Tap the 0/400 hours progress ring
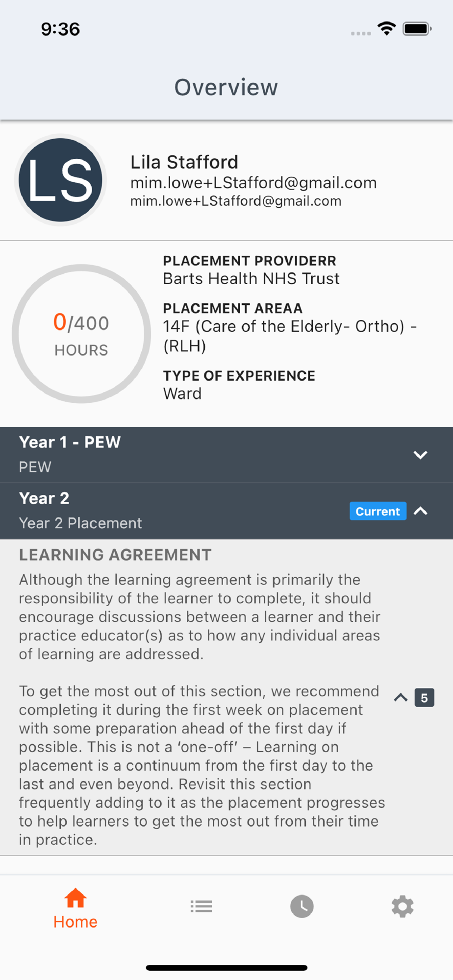Image resolution: width=453 pixels, height=980 pixels. pyautogui.click(x=81, y=334)
